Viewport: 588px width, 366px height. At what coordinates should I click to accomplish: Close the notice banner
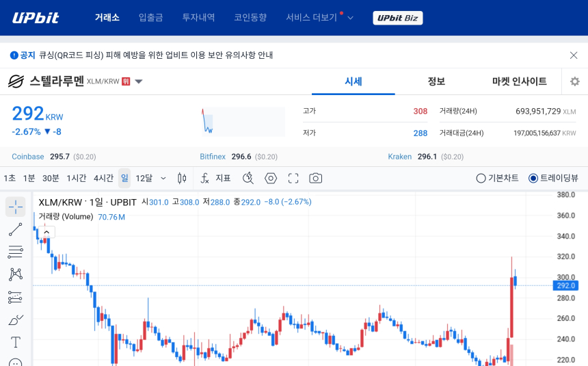tap(574, 55)
